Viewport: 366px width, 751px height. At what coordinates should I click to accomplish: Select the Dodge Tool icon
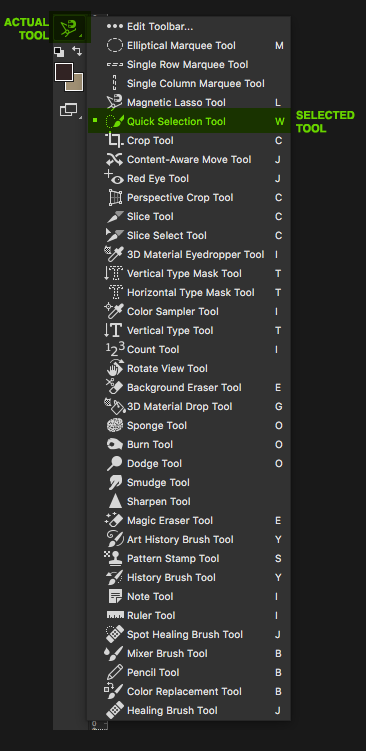(115, 464)
